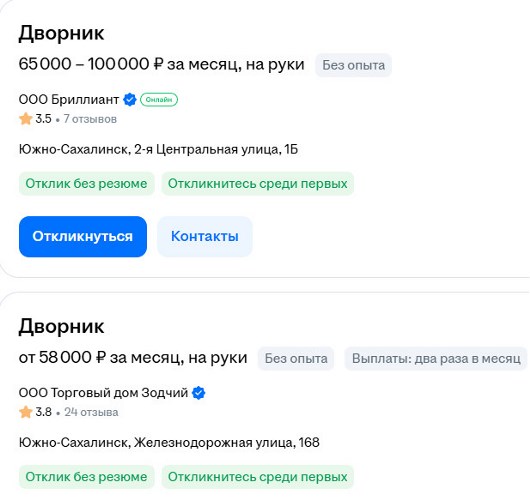
Task: Click the Онлайн status badge
Action: (x=159, y=100)
